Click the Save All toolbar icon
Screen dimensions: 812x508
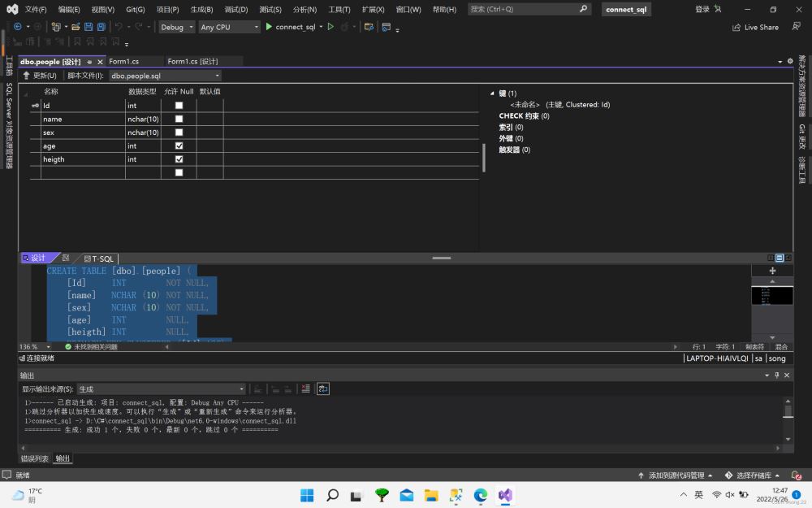[101, 27]
